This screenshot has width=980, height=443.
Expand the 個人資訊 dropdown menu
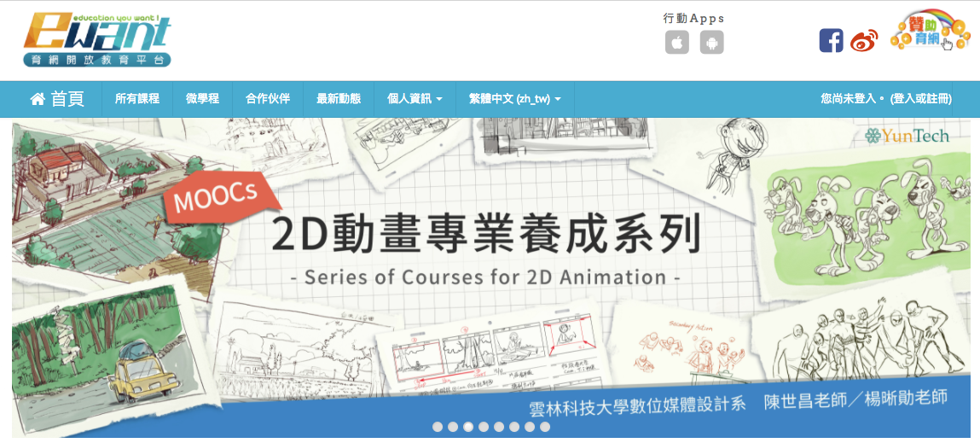(x=415, y=99)
